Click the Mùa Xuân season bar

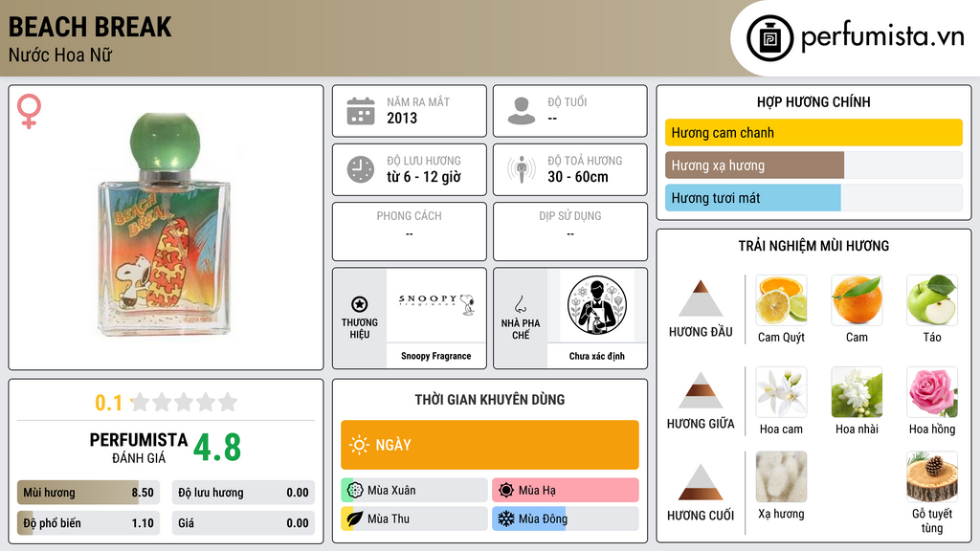413,490
